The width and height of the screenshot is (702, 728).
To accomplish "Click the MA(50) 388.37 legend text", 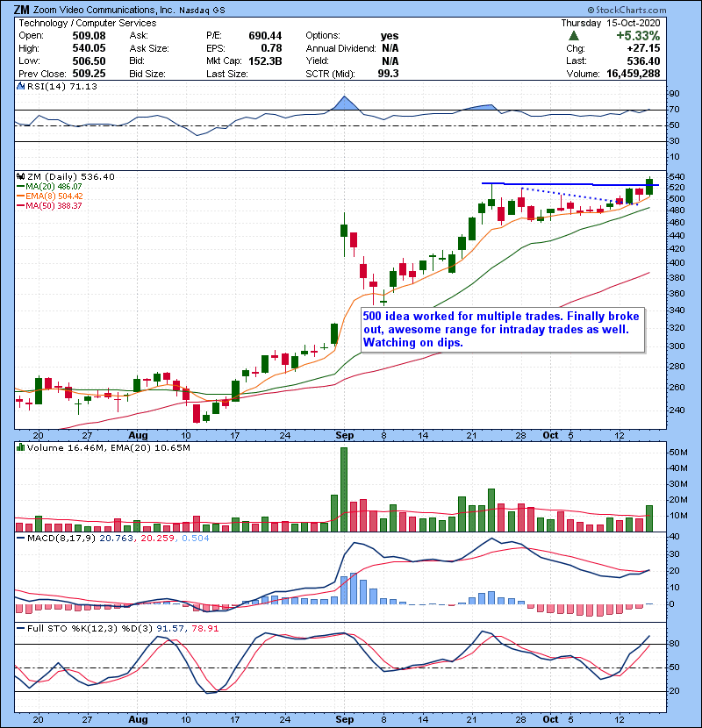I will point(54,205).
